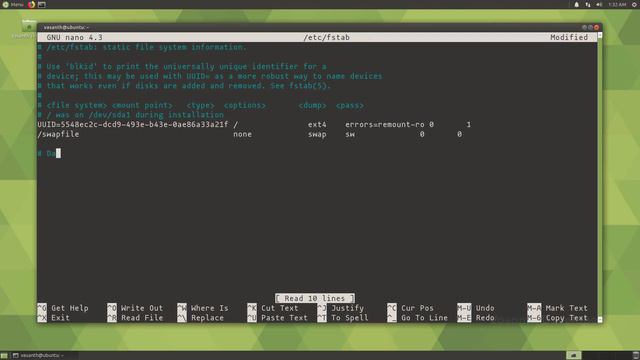Open the Menu button in top panel
Image resolution: width=640 pixels, height=360 pixels.
[13, 4]
